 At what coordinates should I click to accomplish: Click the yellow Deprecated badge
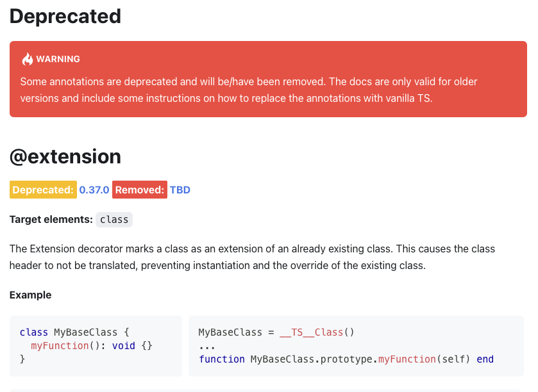(43, 190)
